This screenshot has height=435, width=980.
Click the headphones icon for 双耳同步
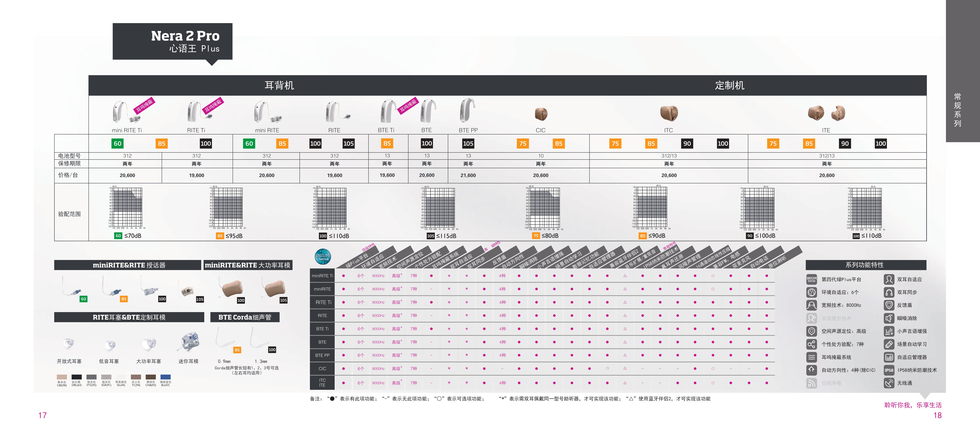click(889, 292)
